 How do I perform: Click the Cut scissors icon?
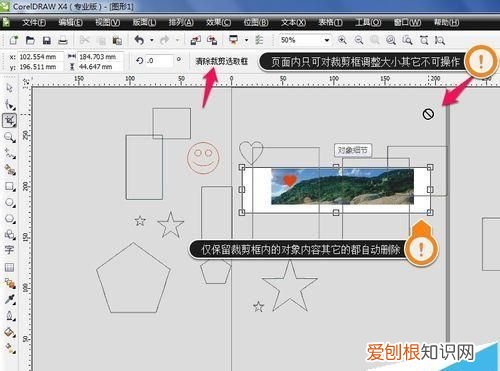[85, 41]
